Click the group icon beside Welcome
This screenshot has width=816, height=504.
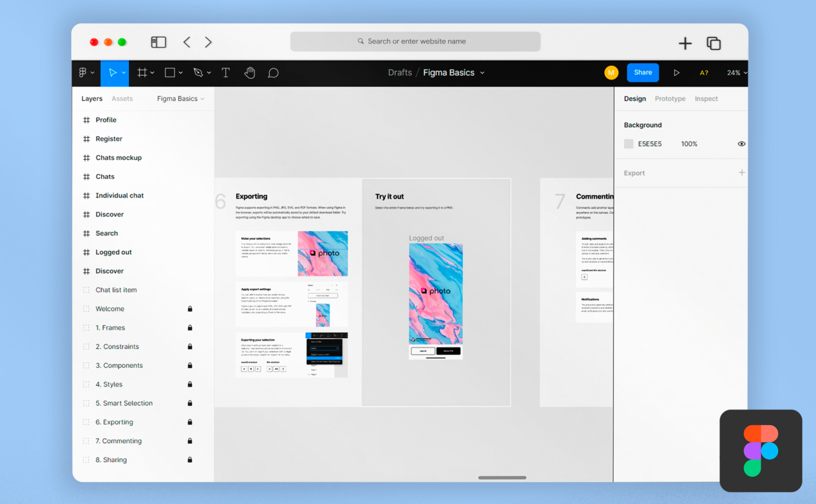click(86, 309)
